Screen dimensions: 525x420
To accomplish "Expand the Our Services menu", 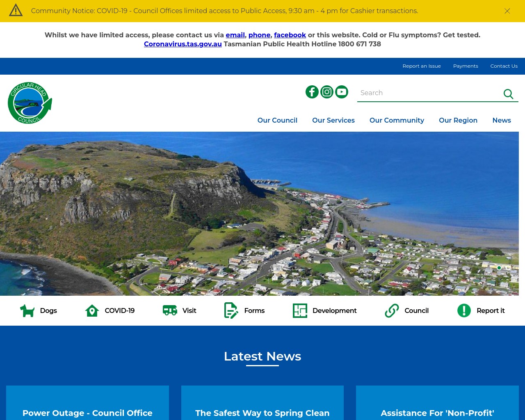I will (x=333, y=120).
